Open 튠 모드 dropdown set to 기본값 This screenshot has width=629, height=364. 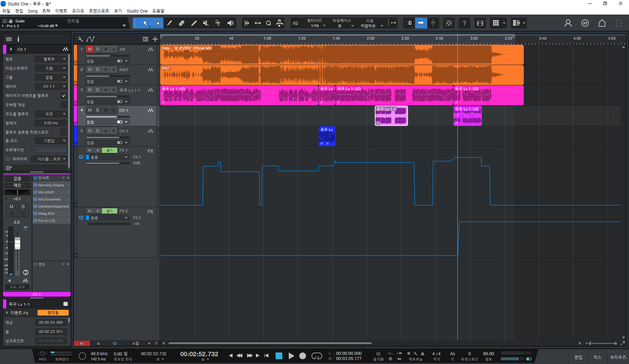click(51, 141)
